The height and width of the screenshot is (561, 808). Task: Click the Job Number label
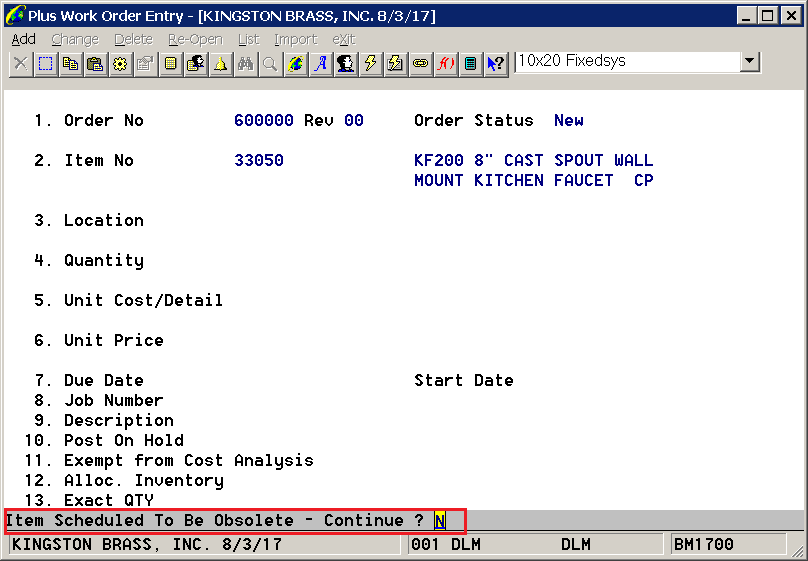113,400
